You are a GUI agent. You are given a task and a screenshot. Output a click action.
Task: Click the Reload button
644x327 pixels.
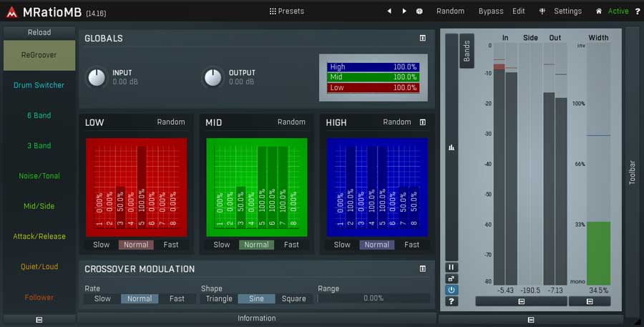tap(39, 32)
